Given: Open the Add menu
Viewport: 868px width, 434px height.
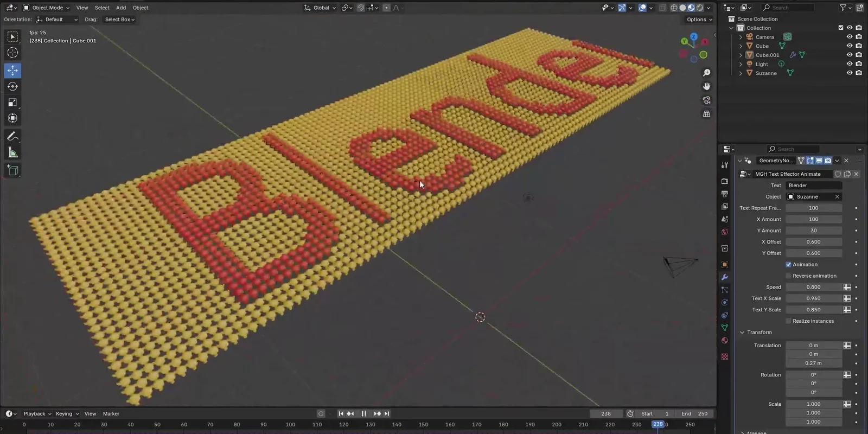Looking at the screenshot, I should (121, 8).
